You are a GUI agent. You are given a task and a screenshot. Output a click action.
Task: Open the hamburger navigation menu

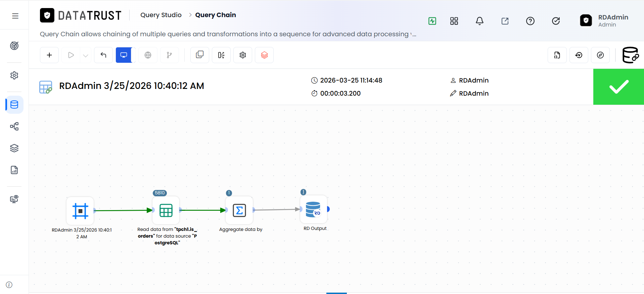point(15,16)
